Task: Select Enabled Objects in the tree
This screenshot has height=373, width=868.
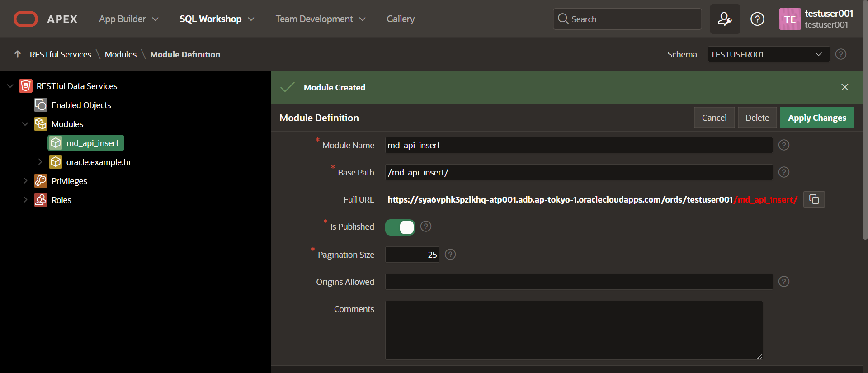Action: point(81,105)
